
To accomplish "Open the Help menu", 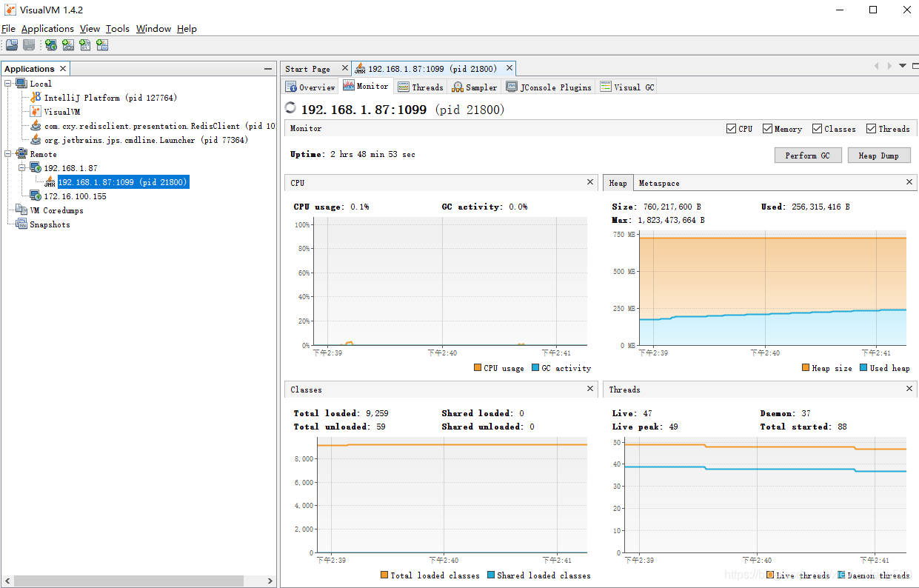I will click(x=187, y=29).
